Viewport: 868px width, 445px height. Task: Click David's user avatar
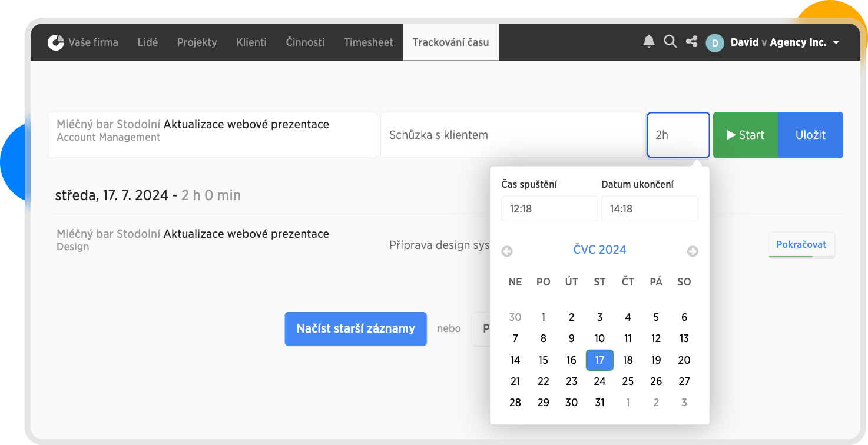pyautogui.click(x=715, y=42)
